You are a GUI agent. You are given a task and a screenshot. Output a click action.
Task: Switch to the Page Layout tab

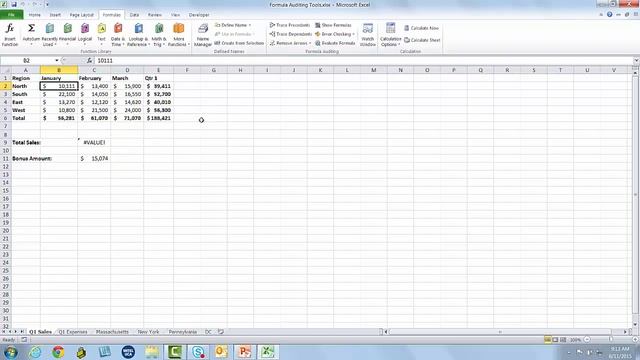tap(82, 15)
